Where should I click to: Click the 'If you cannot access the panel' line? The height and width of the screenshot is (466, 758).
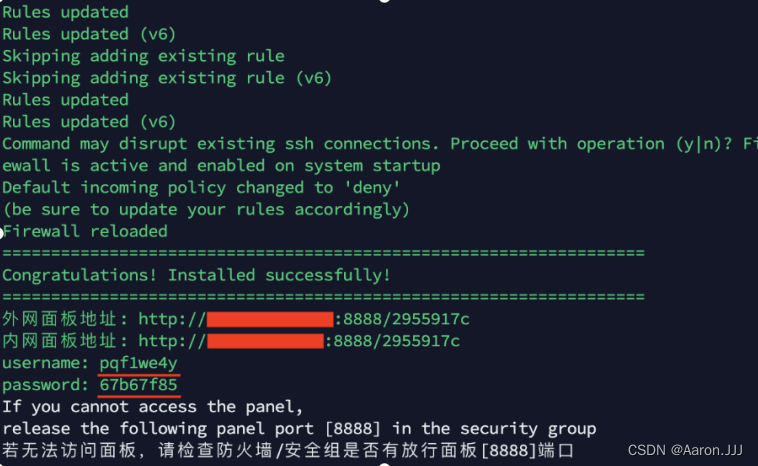[x=152, y=407]
